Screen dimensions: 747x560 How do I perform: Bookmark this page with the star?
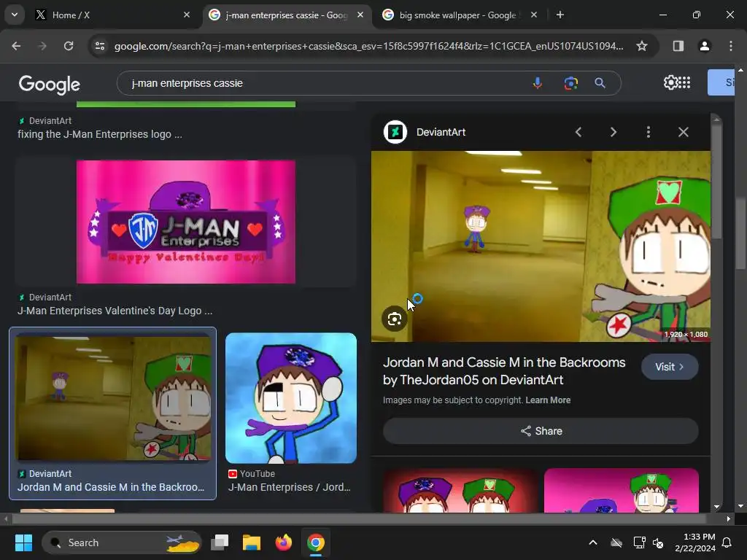[642, 46]
